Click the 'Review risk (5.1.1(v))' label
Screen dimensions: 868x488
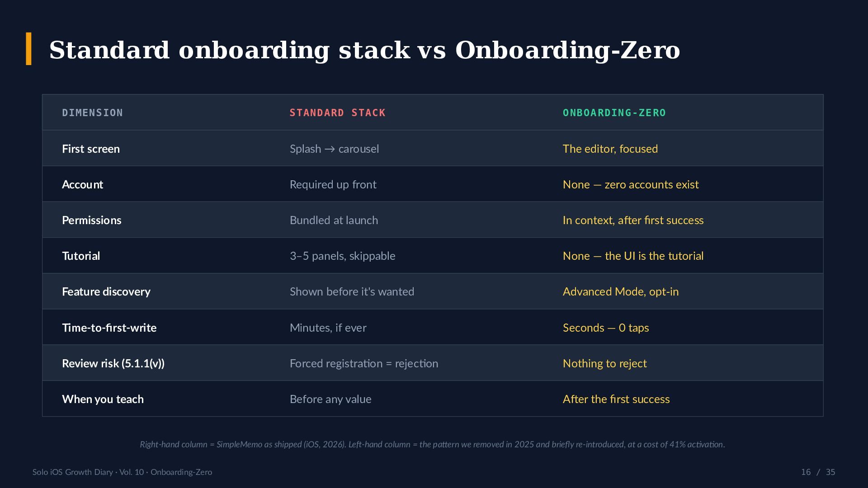(x=113, y=363)
